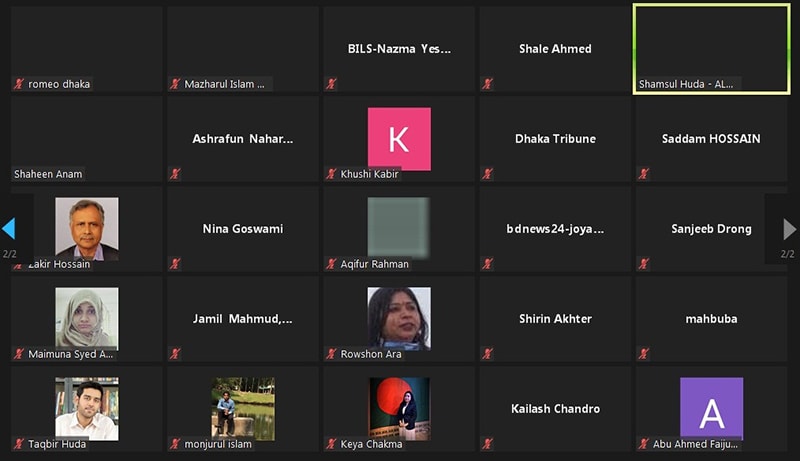Click muted mic icon on mahbuba tile

pos(643,354)
